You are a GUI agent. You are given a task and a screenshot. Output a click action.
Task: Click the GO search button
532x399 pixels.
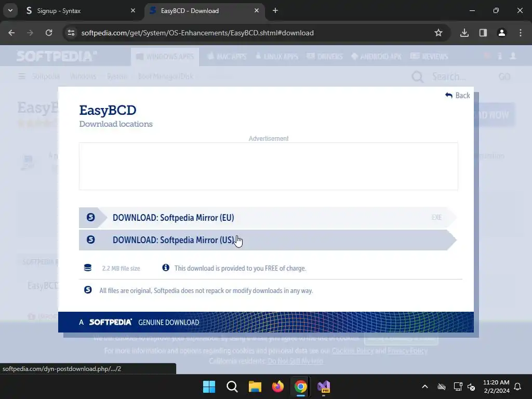504,77
